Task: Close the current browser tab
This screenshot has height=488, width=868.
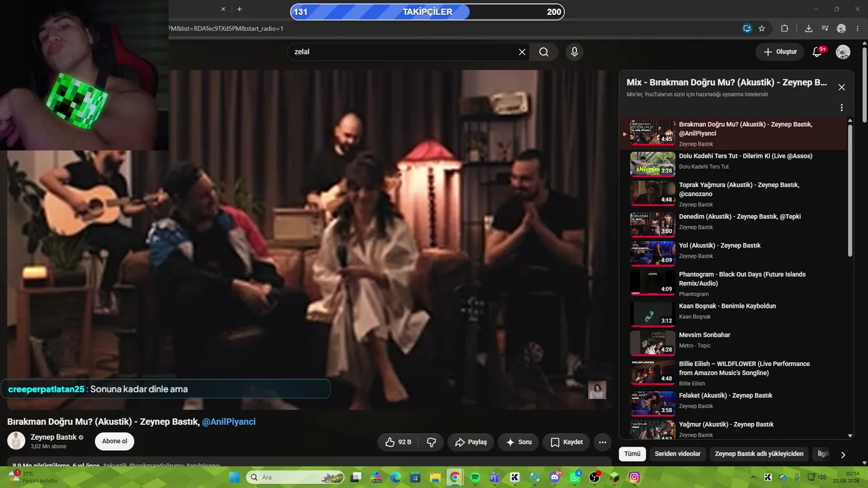Action: 223,9
